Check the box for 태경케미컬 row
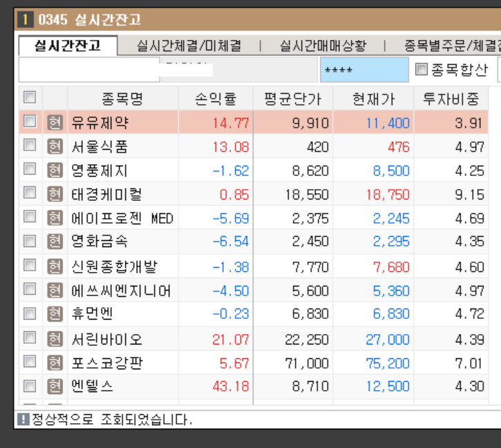Viewport: 501px width, 448px height. [30, 193]
